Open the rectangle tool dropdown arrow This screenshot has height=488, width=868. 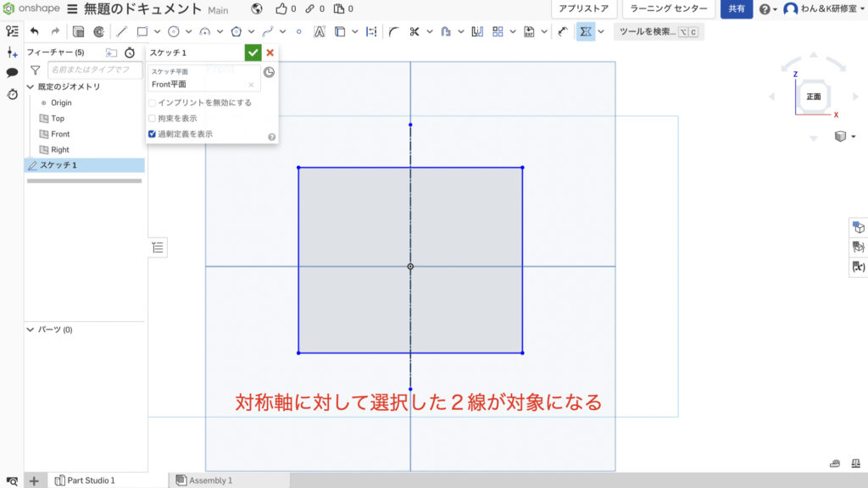[x=157, y=31]
